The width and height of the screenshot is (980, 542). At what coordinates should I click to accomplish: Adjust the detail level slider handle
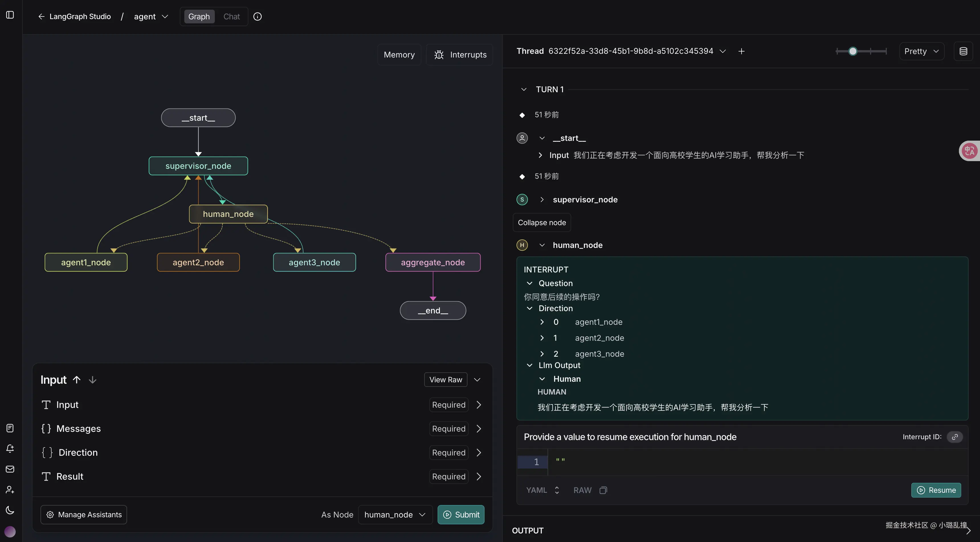[x=853, y=51]
